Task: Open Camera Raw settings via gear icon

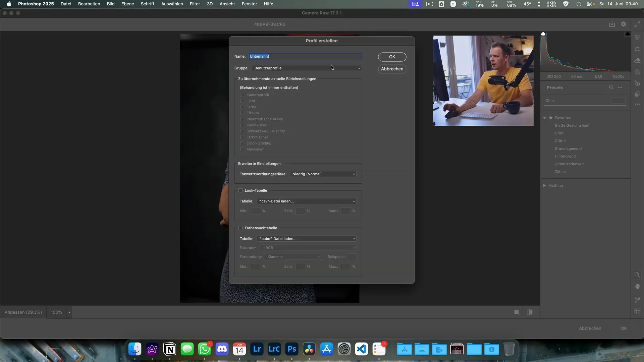Action: coord(624,24)
